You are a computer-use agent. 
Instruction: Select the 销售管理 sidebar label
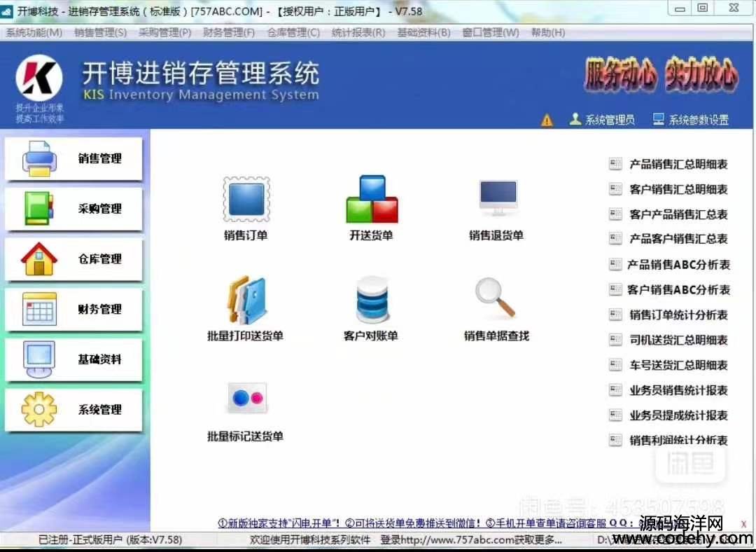(100, 158)
